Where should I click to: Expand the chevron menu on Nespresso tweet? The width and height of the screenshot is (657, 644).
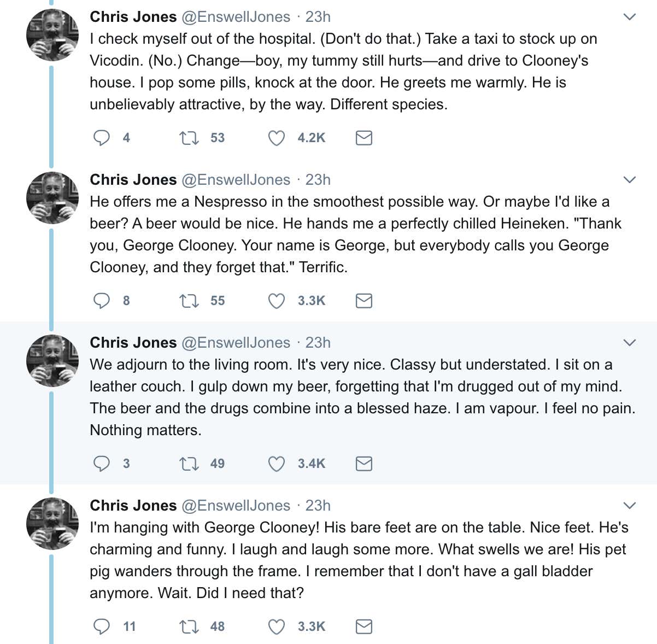click(630, 180)
